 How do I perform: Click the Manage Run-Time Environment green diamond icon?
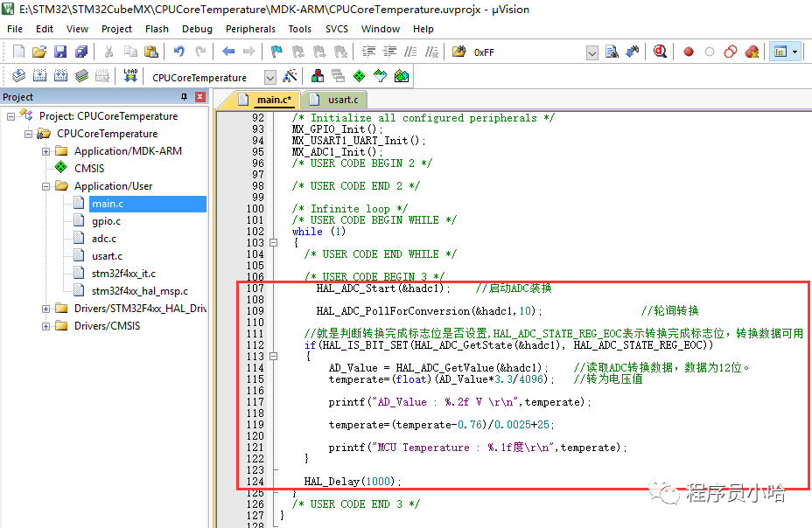pyautogui.click(x=359, y=77)
